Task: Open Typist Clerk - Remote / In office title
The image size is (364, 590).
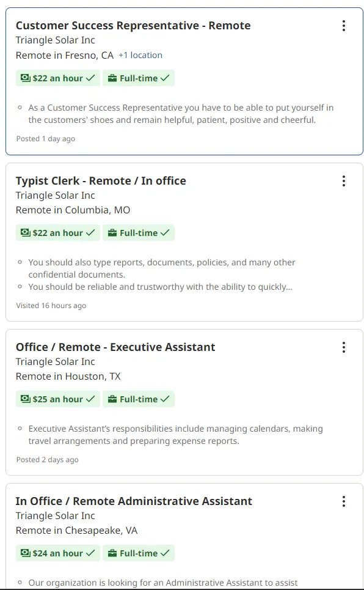Action: click(101, 181)
